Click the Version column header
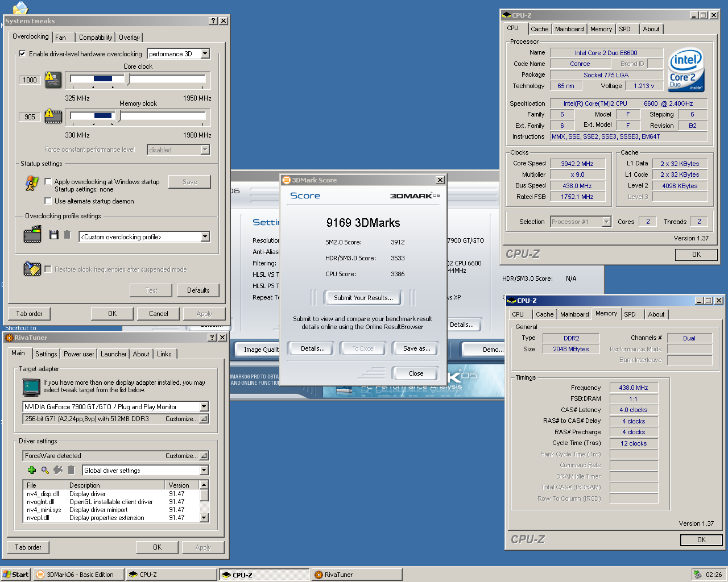Screen dimensions: 728x582 182,485
